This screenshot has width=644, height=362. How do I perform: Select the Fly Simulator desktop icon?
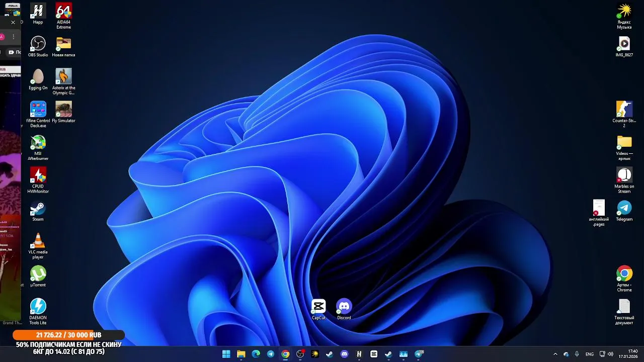(63, 112)
